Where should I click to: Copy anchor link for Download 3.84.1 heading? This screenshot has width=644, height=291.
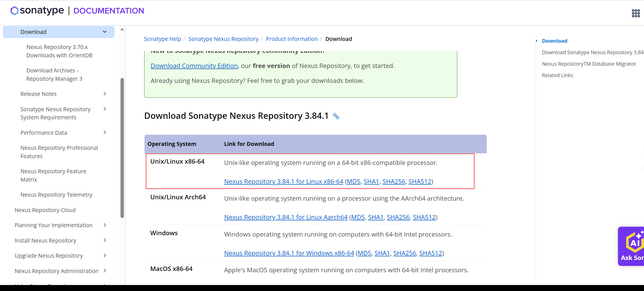pos(336,116)
